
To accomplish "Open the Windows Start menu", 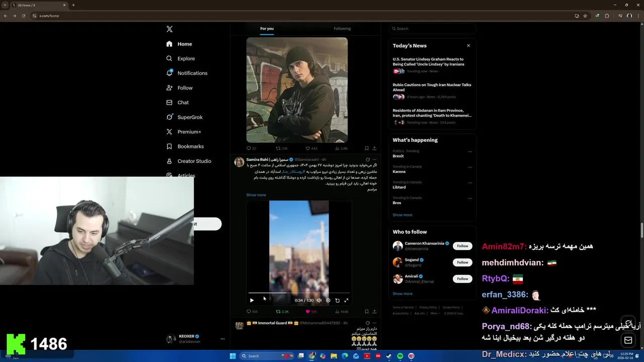I will 232,356.
